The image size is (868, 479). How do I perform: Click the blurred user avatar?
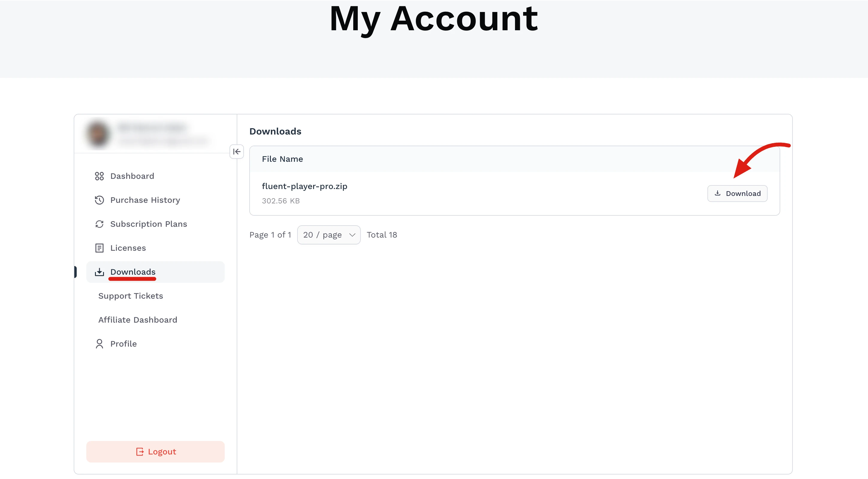(97, 134)
